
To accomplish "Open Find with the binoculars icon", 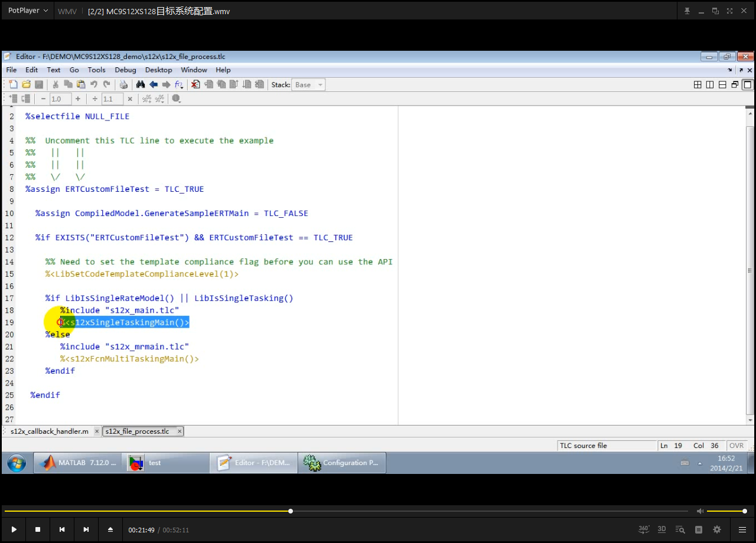I will coord(141,85).
